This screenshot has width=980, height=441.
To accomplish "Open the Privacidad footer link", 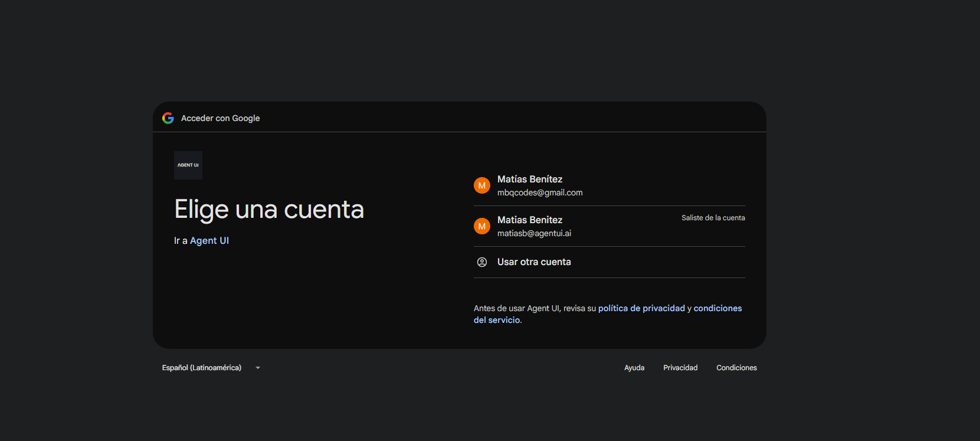I will (680, 368).
